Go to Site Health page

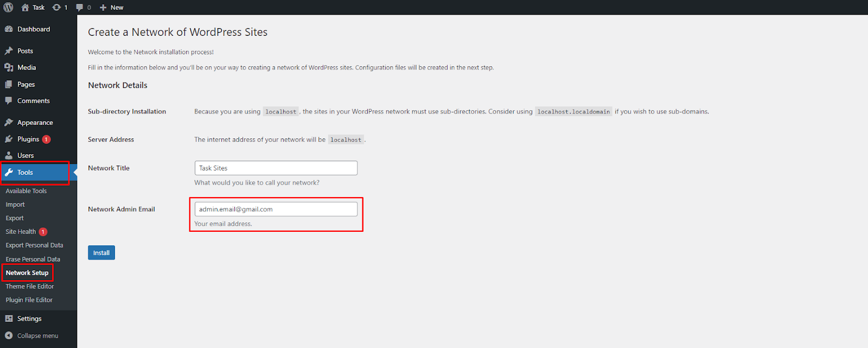(21, 232)
